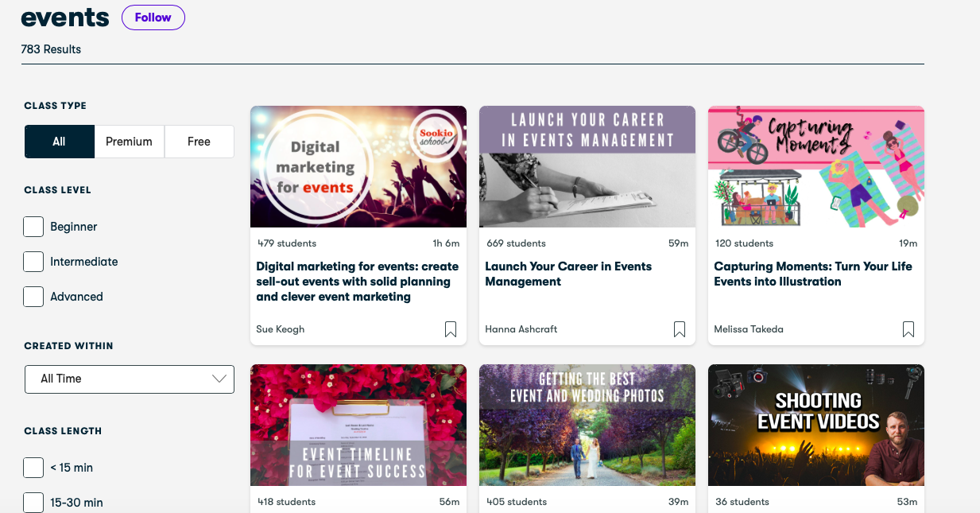Follow the events topic

[153, 17]
